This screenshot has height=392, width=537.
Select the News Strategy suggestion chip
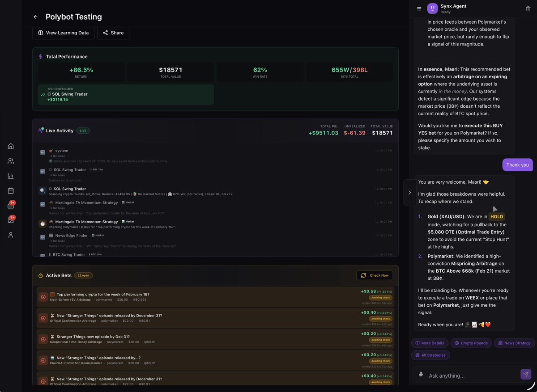(514, 343)
